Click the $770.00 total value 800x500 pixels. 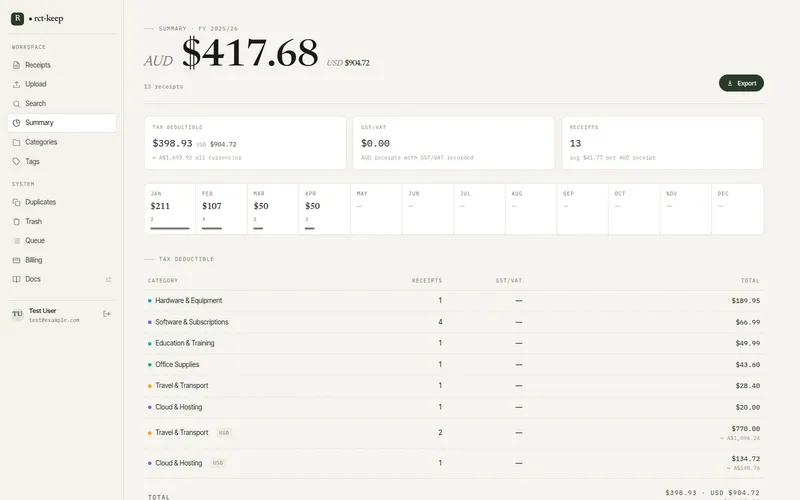(x=745, y=429)
